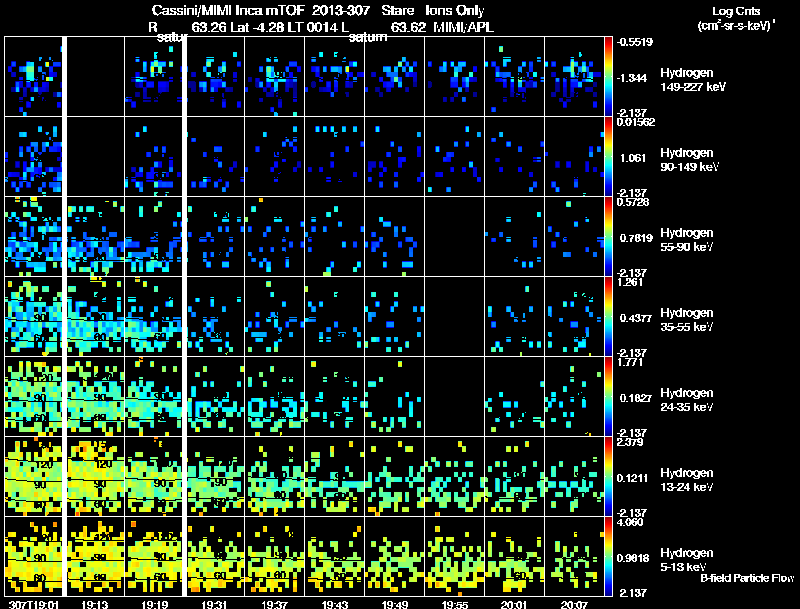This screenshot has height=609, width=800.
Task: Click the Ions Only text in the title
Action: coord(455,11)
